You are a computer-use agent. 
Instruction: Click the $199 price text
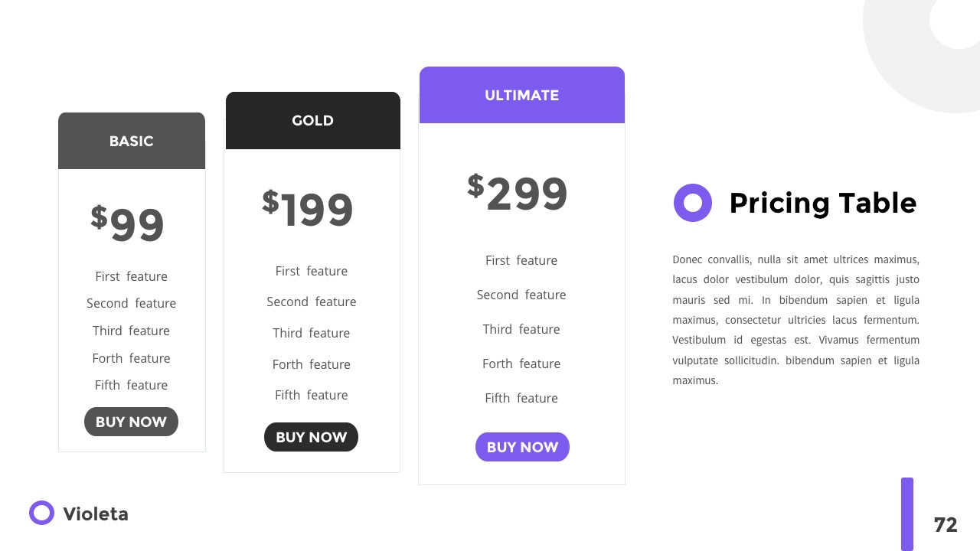(x=308, y=209)
